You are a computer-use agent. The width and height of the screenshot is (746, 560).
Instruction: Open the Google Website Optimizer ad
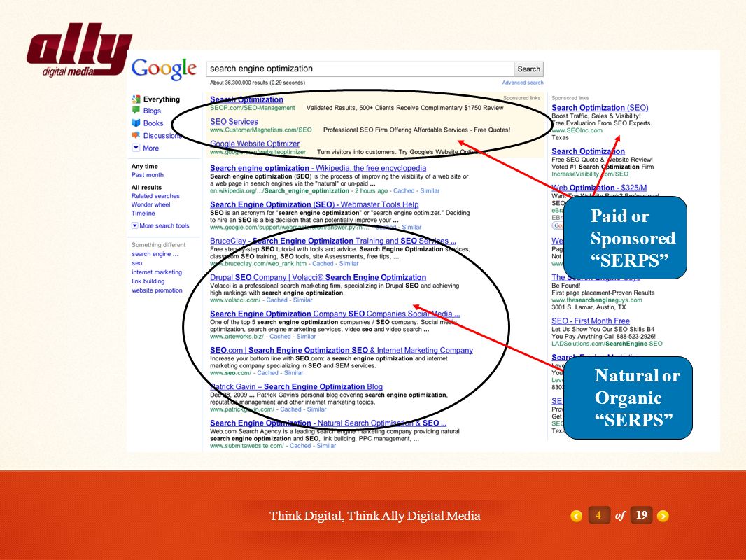[x=255, y=143]
